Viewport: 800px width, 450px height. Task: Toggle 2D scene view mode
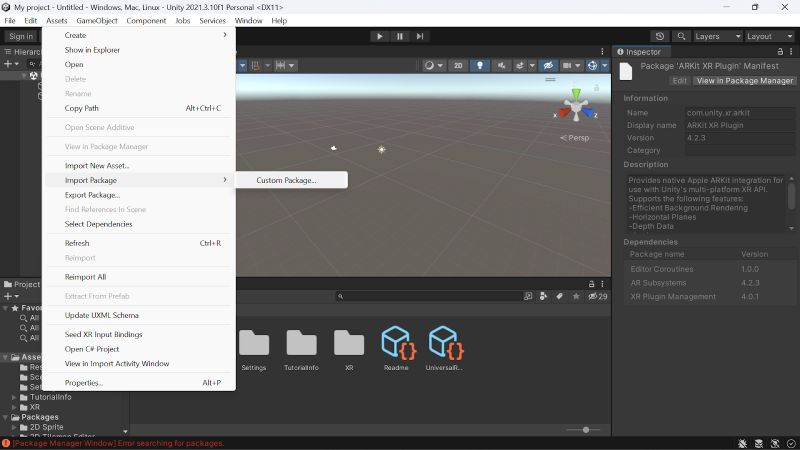(458, 65)
